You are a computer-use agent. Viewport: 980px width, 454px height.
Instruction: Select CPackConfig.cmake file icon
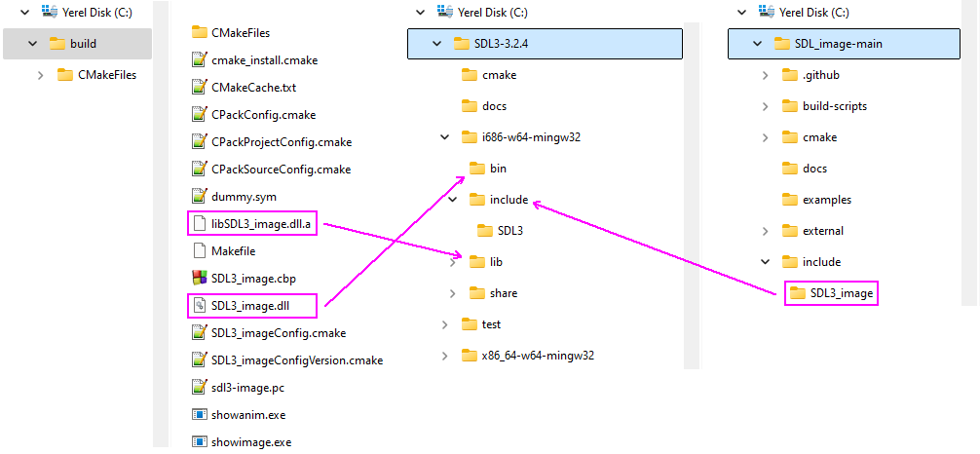(x=200, y=114)
